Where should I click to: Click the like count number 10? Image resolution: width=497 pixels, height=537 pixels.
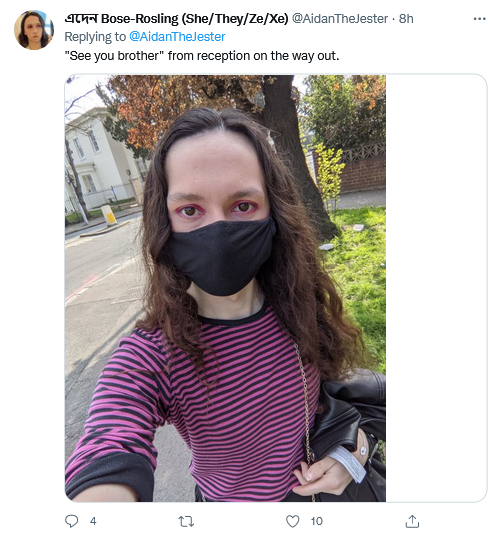tap(316, 521)
